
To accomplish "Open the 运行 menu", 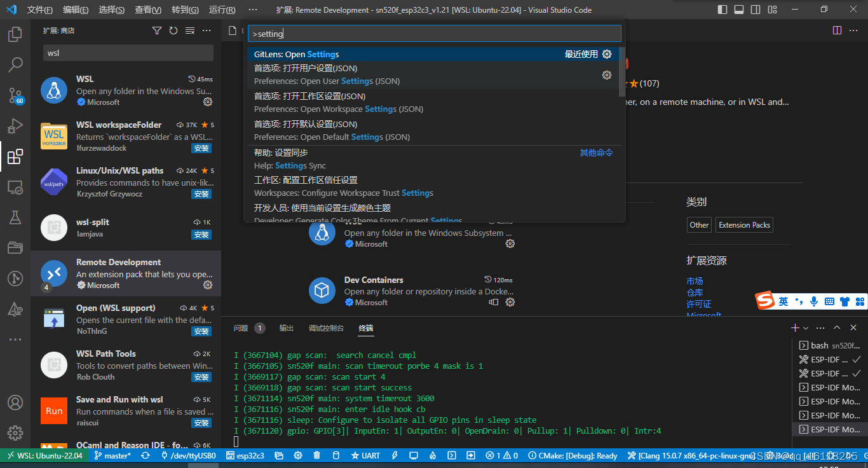I will pos(222,10).
